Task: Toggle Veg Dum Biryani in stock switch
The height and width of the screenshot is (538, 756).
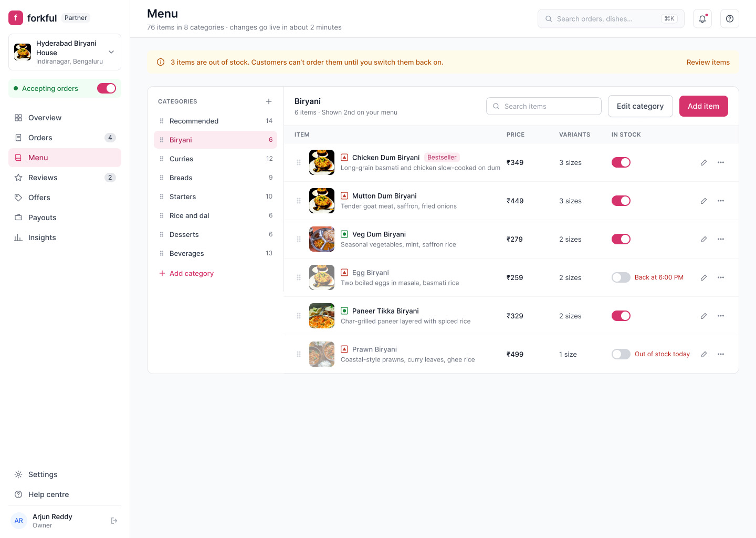Action: [x=621, y=239]
